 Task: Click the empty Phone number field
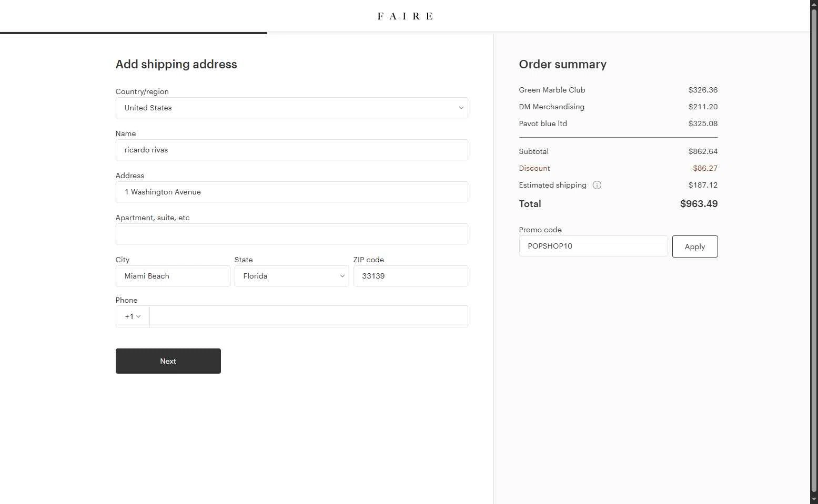[308, 316]
